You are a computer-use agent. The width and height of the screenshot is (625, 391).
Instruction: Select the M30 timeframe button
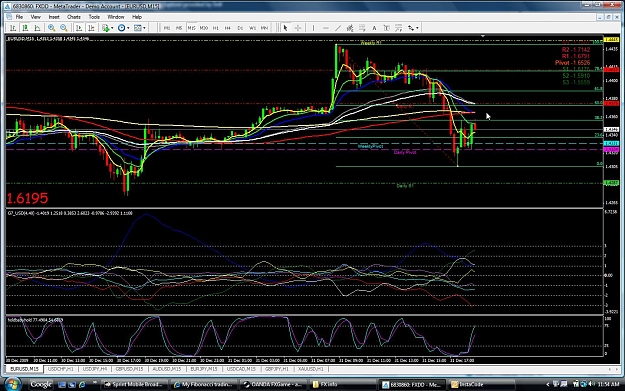(x=204, y=28)
